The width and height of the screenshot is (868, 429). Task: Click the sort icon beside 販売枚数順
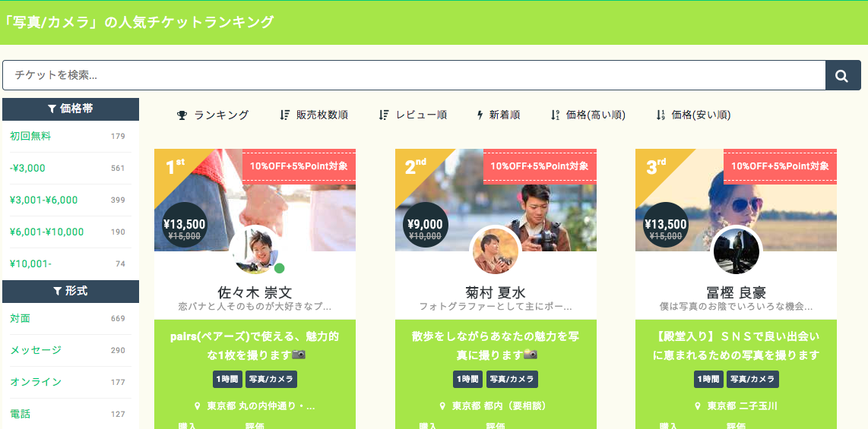coord(284,115)
